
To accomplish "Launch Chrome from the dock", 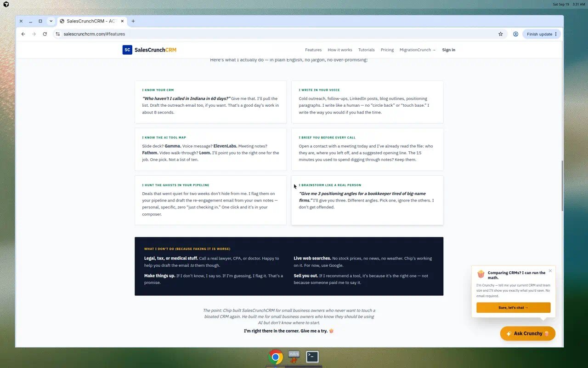I will click(276, 357).
